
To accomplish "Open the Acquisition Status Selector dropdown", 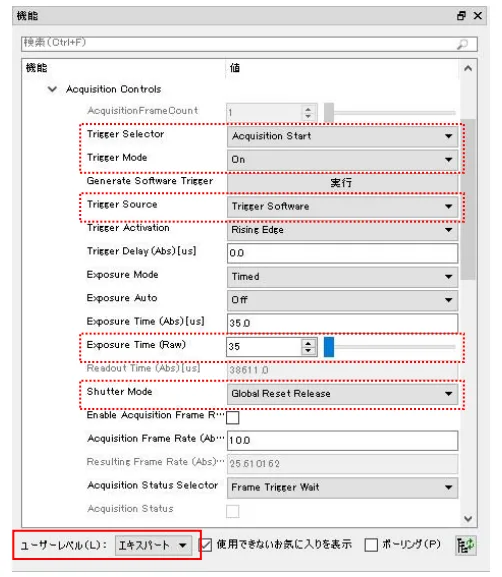I will coord(342,488).
